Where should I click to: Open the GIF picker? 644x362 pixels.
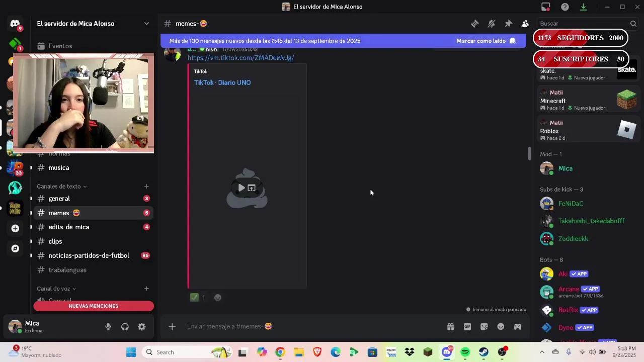[x=467, y=326]
